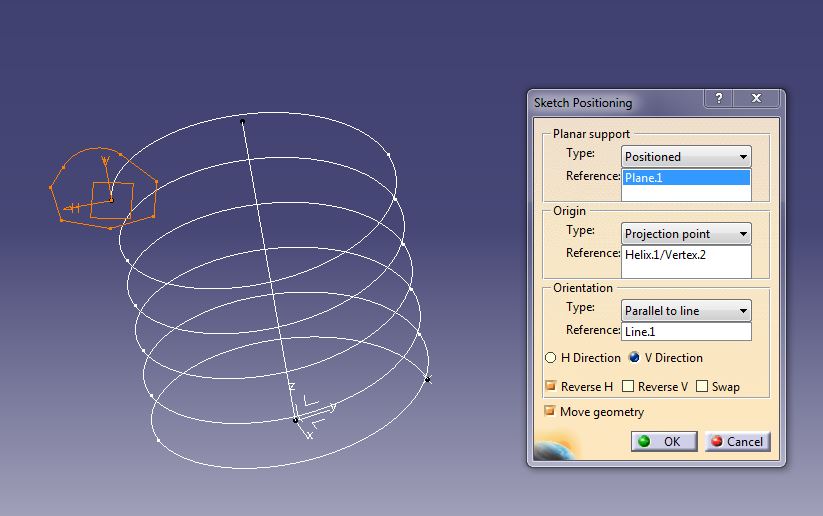Click the Line.1 orientation reference field
Viewport: 823px width, 516px height.
click(686, 332)
